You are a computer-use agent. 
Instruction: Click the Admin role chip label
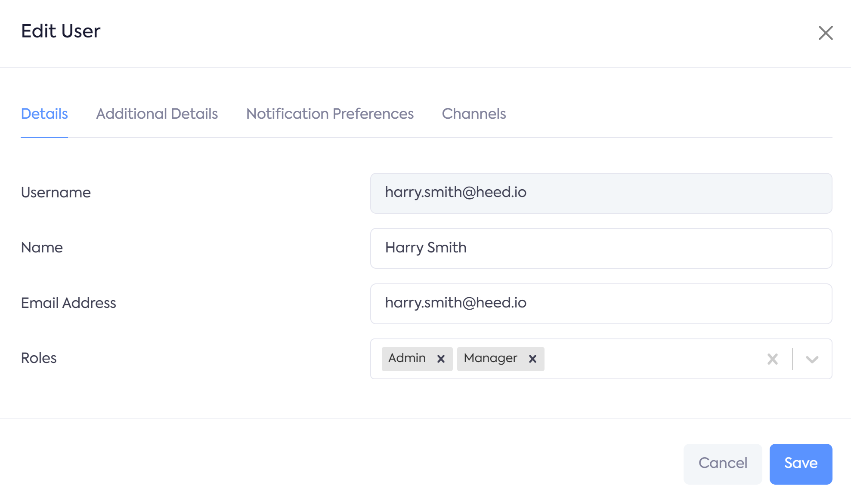tap(407, 358)
